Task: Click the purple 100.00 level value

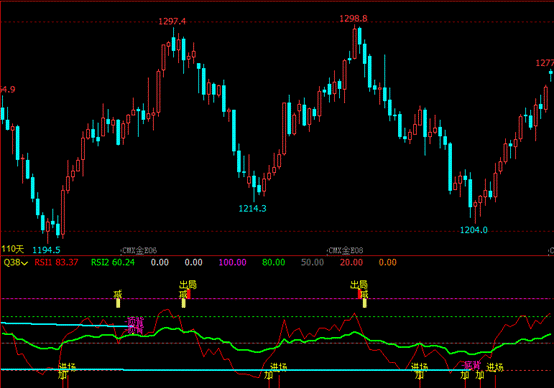Action: pos(232,263)
